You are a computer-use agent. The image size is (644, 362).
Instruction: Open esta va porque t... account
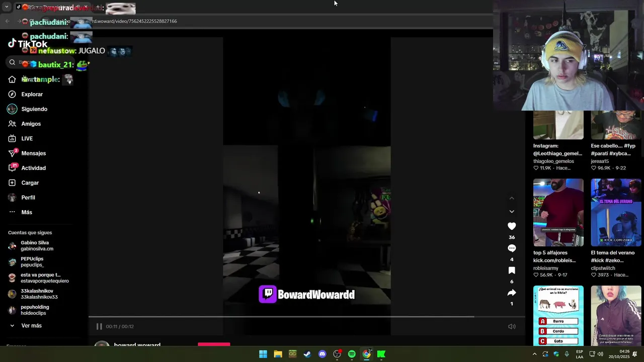pyautogui.click(x=44, y=278)
